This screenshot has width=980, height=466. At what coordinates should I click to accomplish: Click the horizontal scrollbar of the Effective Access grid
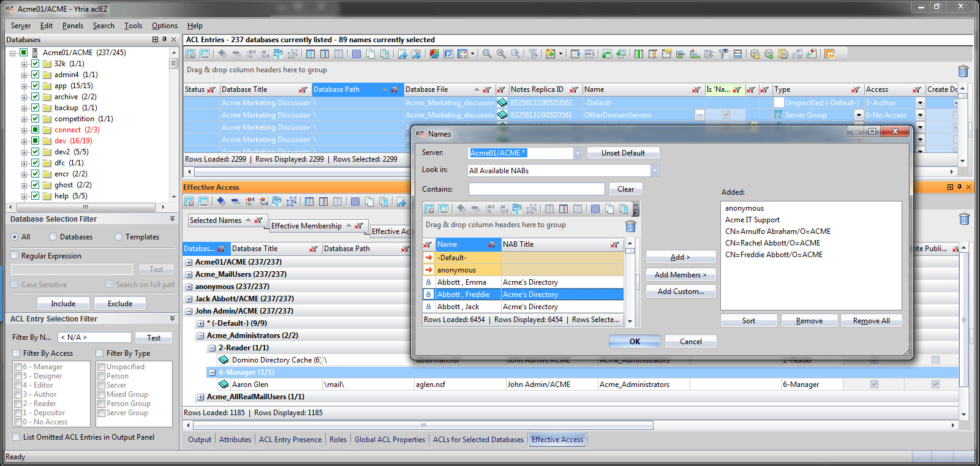[x=423, y=425]
